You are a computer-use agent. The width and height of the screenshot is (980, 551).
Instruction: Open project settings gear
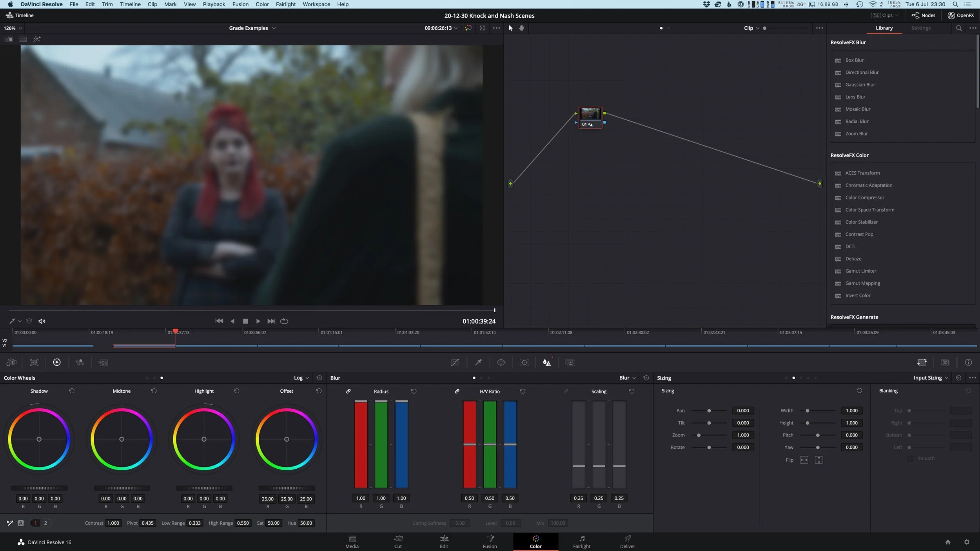(x=967, y=542)
